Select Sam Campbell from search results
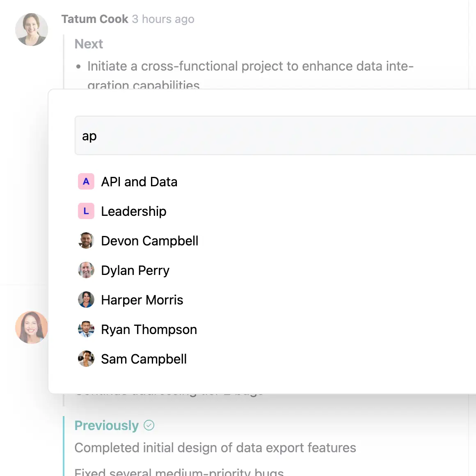The image size is (476, 476). 144,359
